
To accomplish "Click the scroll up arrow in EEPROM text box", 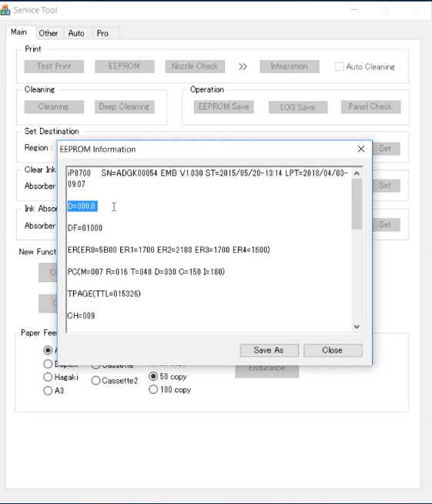I will pos(357,173).
